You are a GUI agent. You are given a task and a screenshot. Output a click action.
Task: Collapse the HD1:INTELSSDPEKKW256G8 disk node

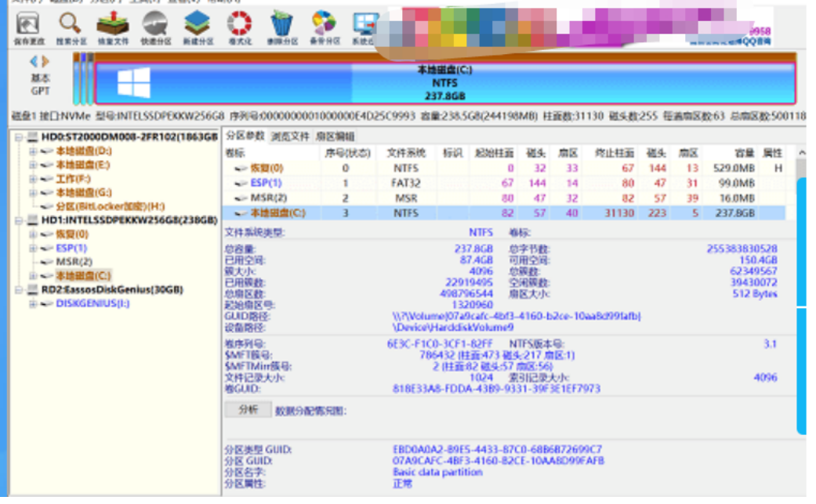pyautogui.click(x=19, y=220)
